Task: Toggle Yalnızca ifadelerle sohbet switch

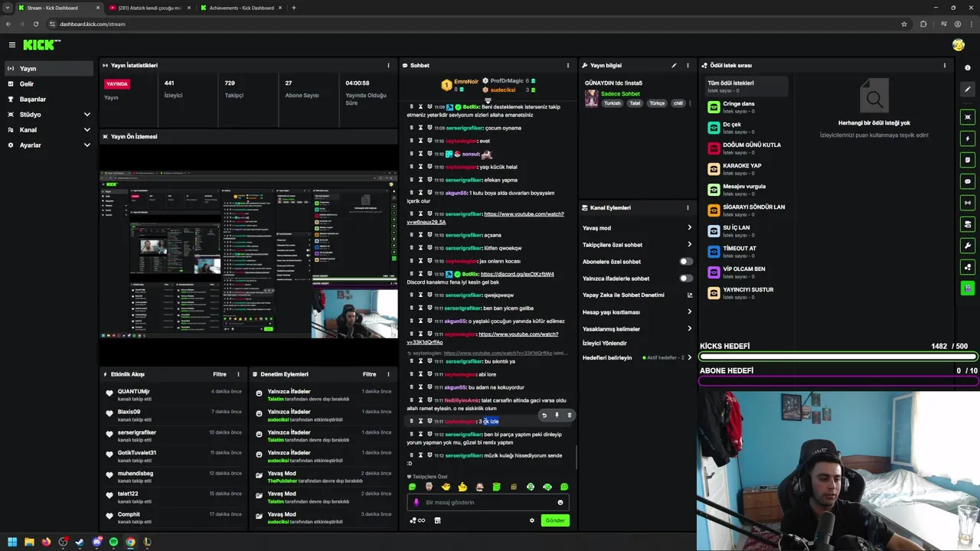Action: tap(686, 279)
